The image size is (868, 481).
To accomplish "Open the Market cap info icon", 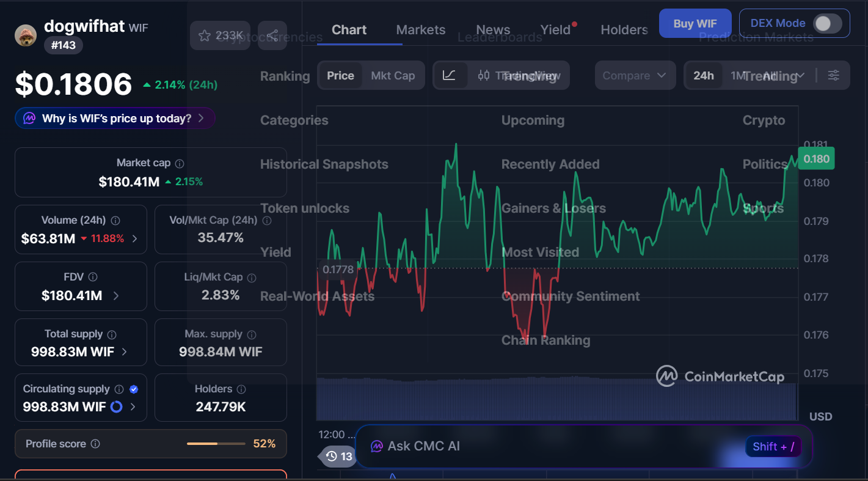I will [x=179, y=163].
